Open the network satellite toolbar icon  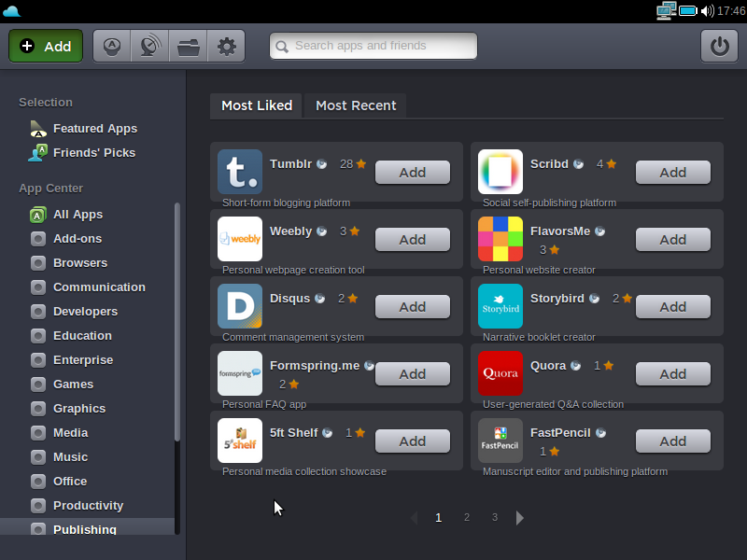(149, 46)
